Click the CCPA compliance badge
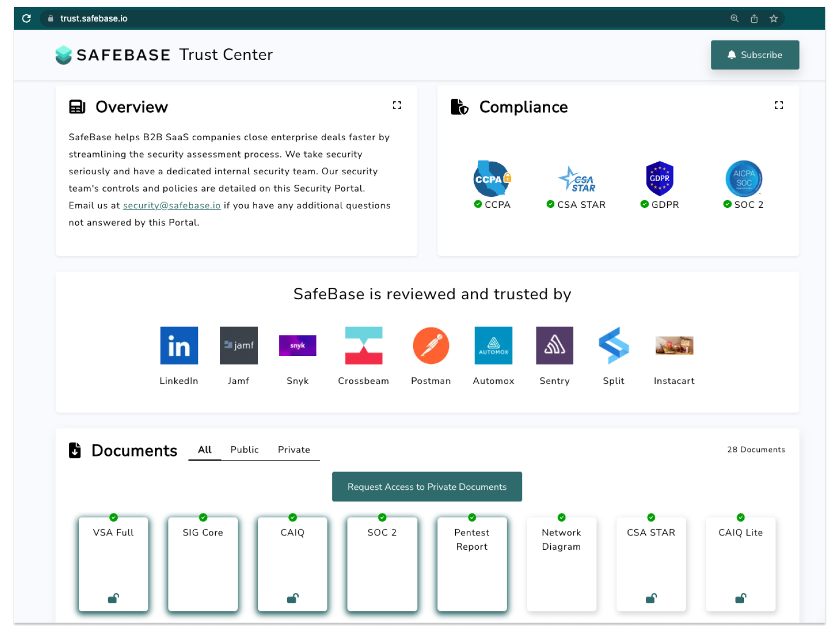840x630 pixels. point(492,180)
